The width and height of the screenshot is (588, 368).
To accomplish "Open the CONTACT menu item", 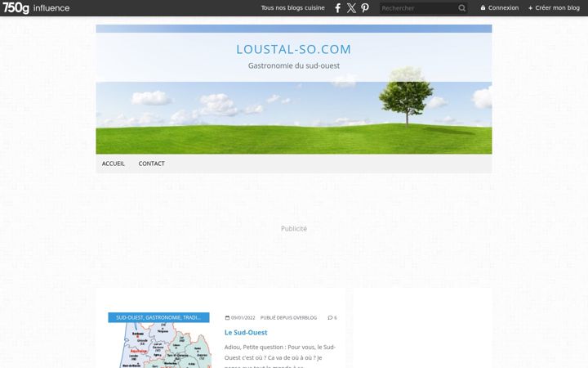I will (152, 164).
